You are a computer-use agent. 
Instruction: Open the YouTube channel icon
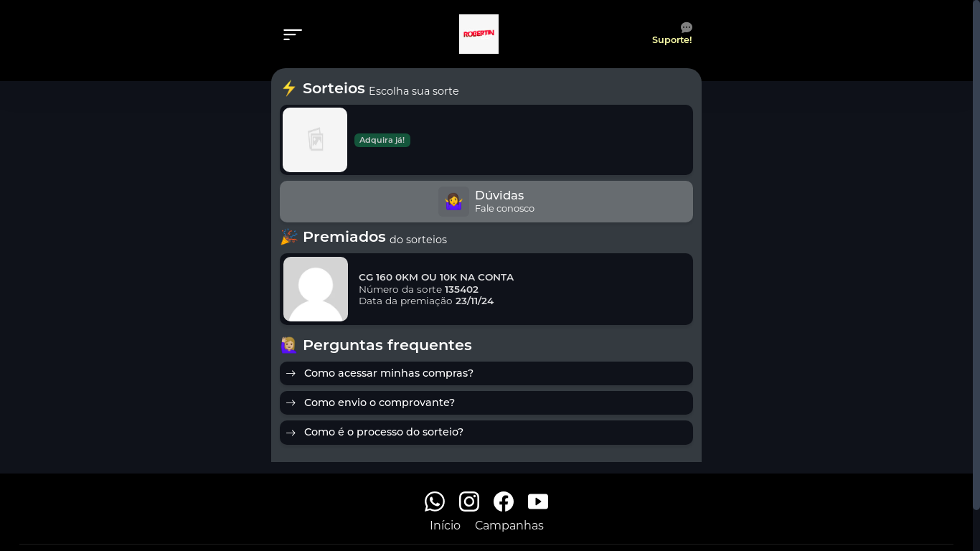[538, 501]
